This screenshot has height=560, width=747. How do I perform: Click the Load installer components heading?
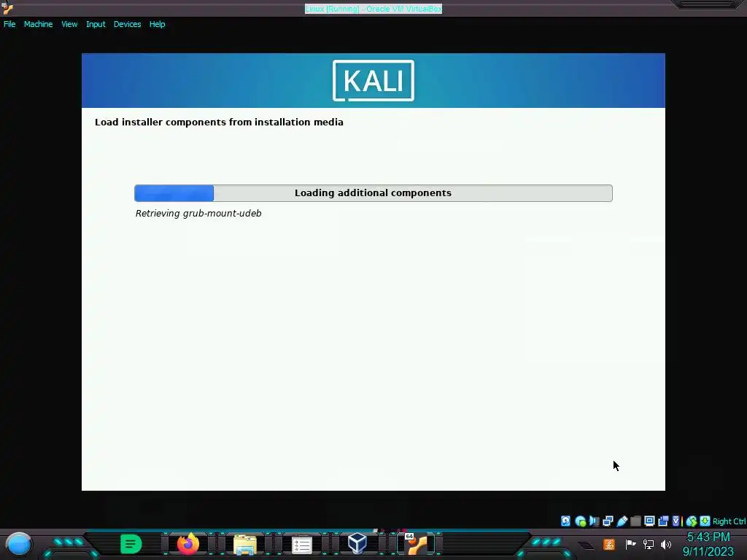(x=219, y=122)
